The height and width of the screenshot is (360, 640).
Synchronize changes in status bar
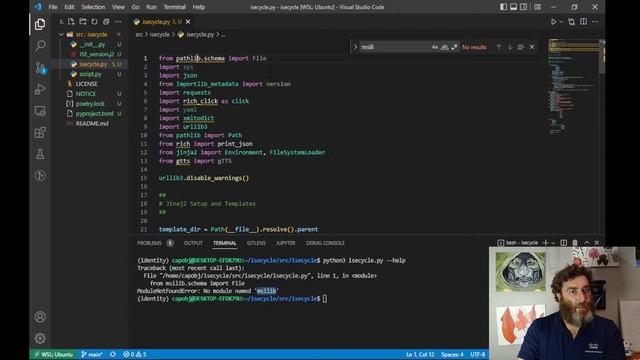[x=113, y=354]
